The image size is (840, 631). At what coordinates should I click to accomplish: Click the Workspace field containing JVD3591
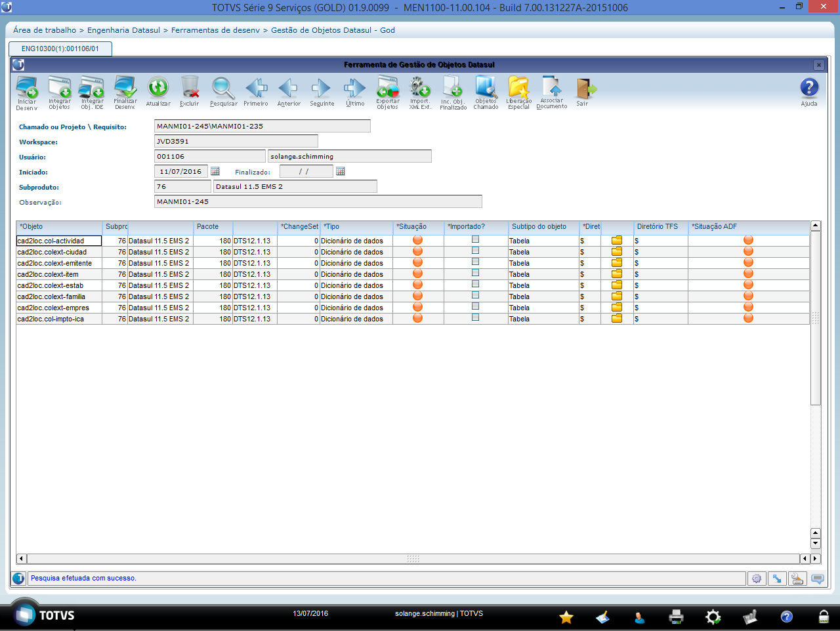click(x=236, y=141)
